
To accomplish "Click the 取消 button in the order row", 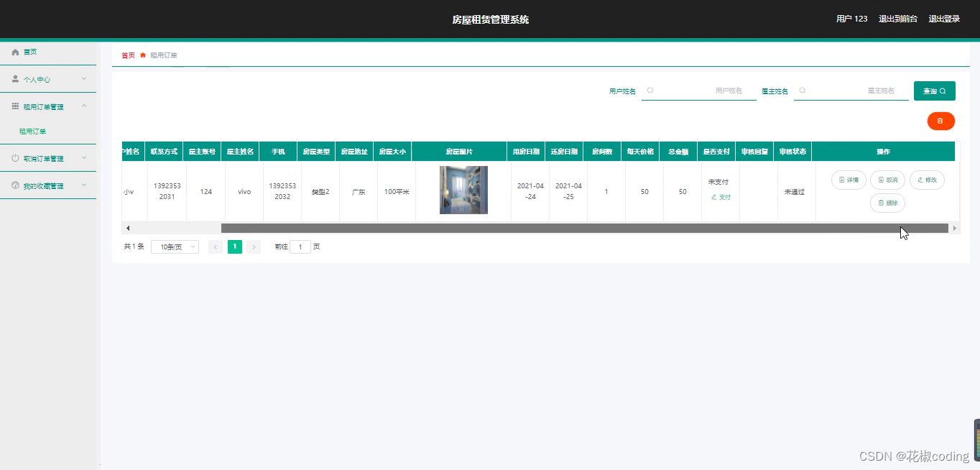I will 887,180.
